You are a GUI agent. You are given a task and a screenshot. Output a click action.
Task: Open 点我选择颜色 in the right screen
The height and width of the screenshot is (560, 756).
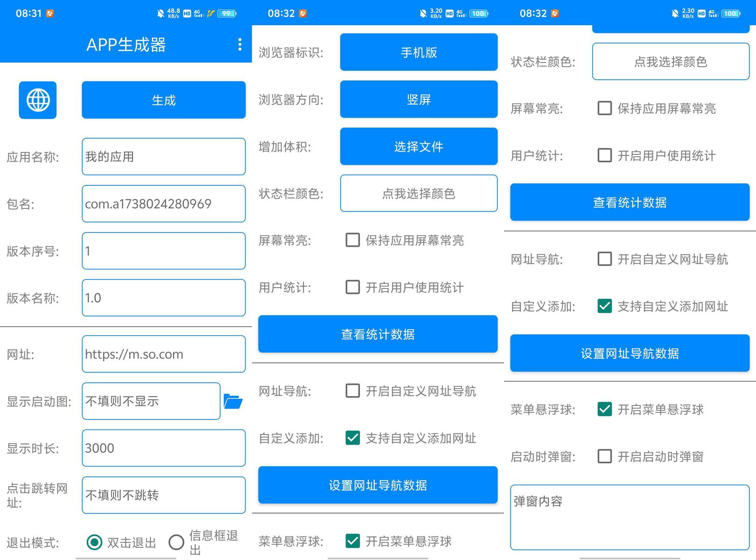point(671,62)
